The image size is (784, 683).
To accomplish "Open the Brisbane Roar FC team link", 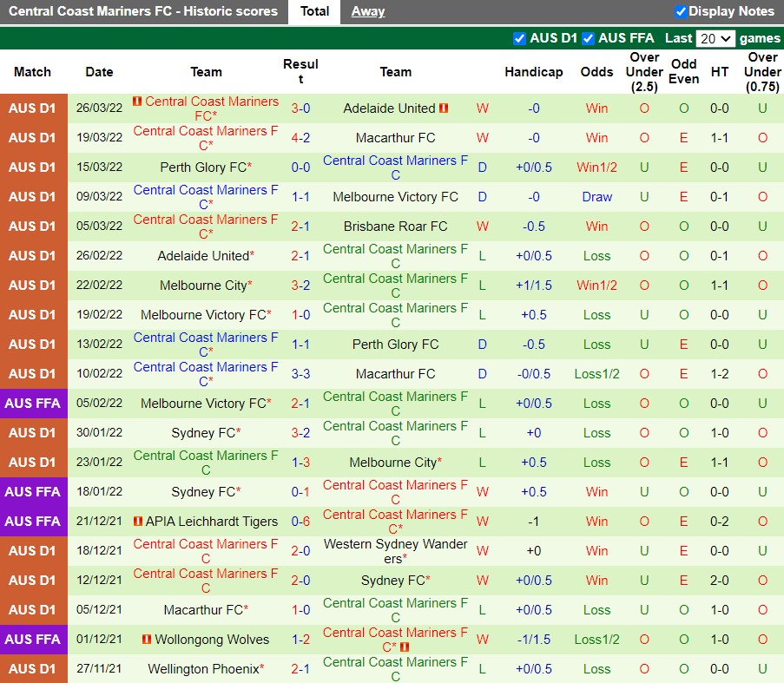I will (395, 227).
